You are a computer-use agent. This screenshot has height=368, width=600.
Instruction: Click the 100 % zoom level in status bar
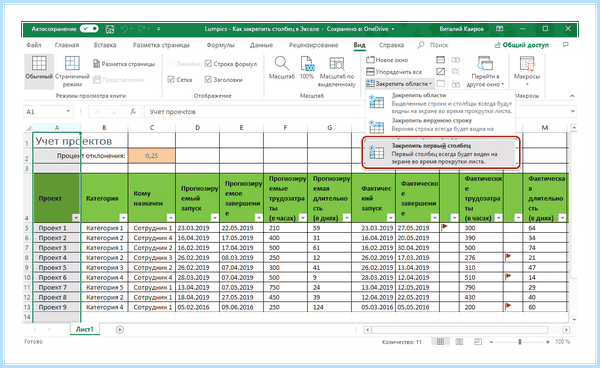pos(562,342)
